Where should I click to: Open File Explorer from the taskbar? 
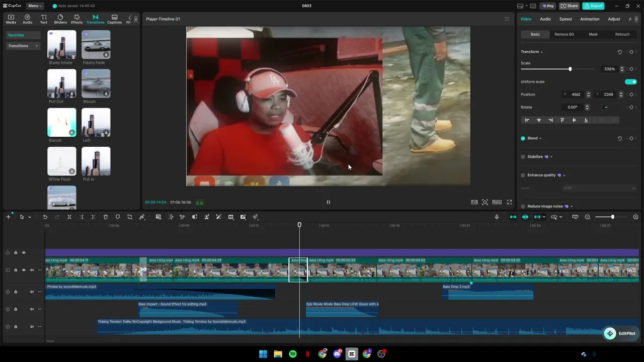click(x=278, y=354)
